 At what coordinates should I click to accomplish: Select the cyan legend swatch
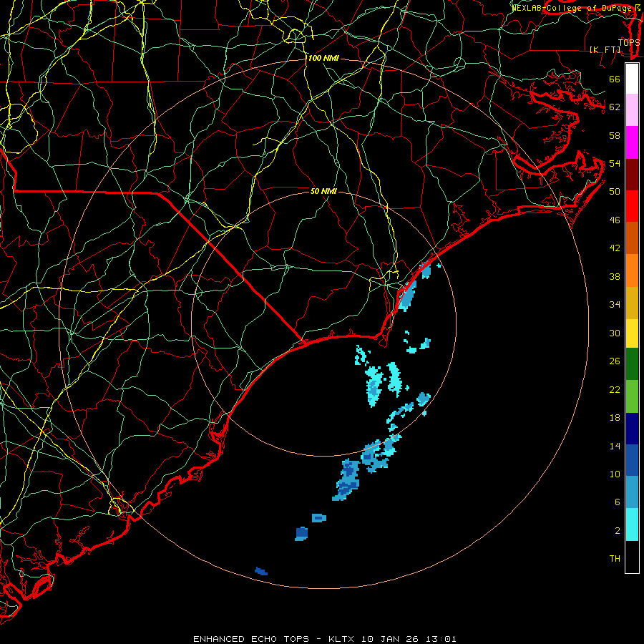point(632,525)
